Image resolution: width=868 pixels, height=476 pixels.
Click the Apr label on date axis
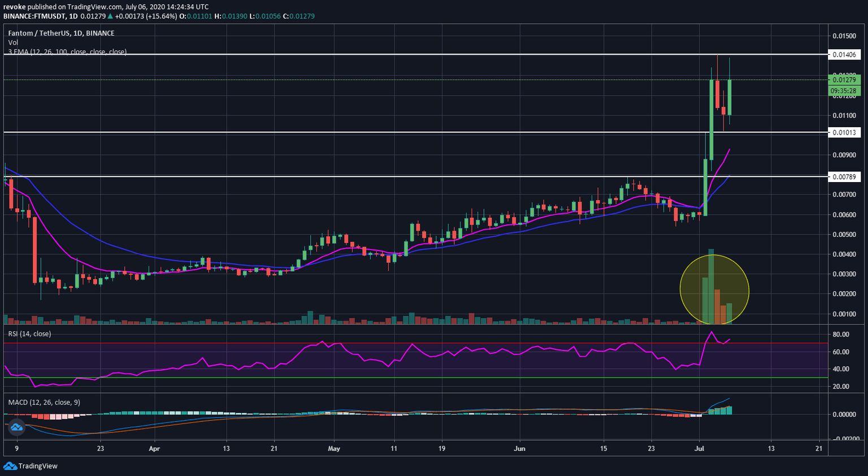tap(154, 449)
